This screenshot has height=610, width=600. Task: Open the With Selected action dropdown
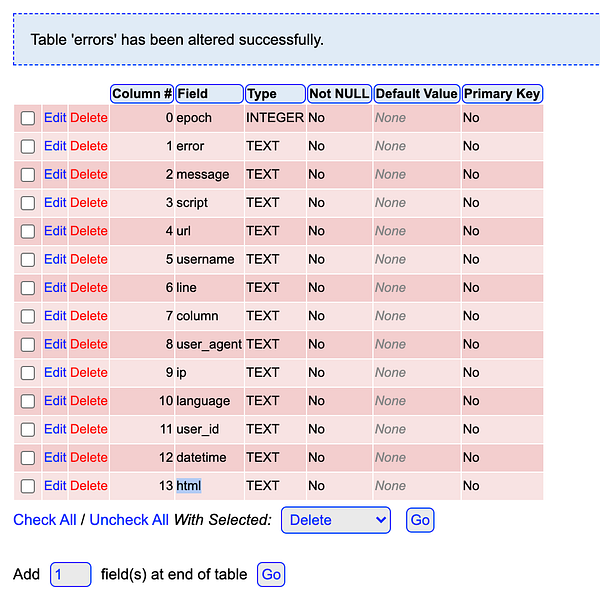(x=336, y=520)
